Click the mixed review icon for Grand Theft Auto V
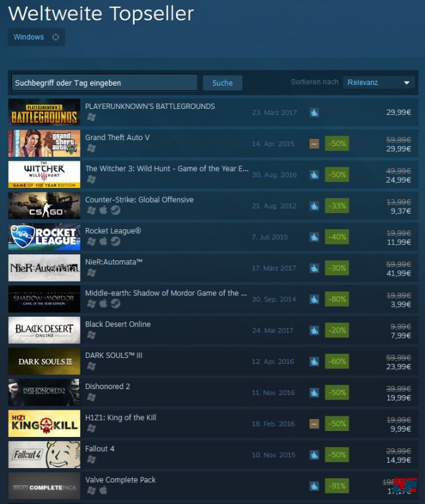 pos(314,143)
